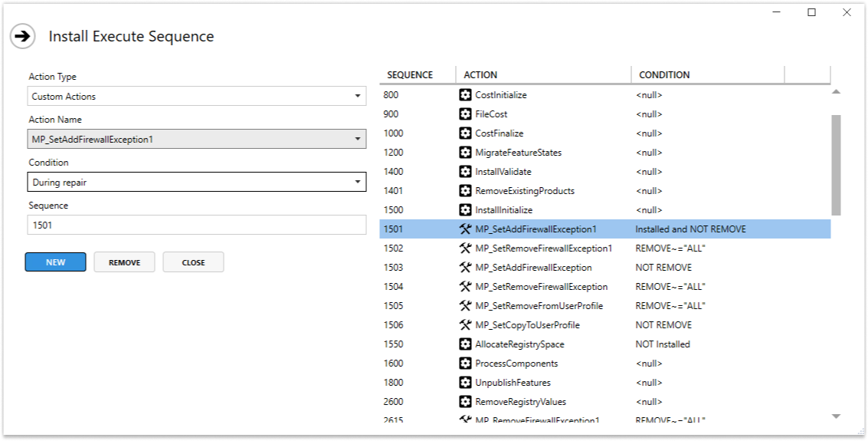Click the tools icon beside MP_SetRemoveFirewallException1
Image resolution: width=868 pixels, height=441 pixels.
click(466, 248)
